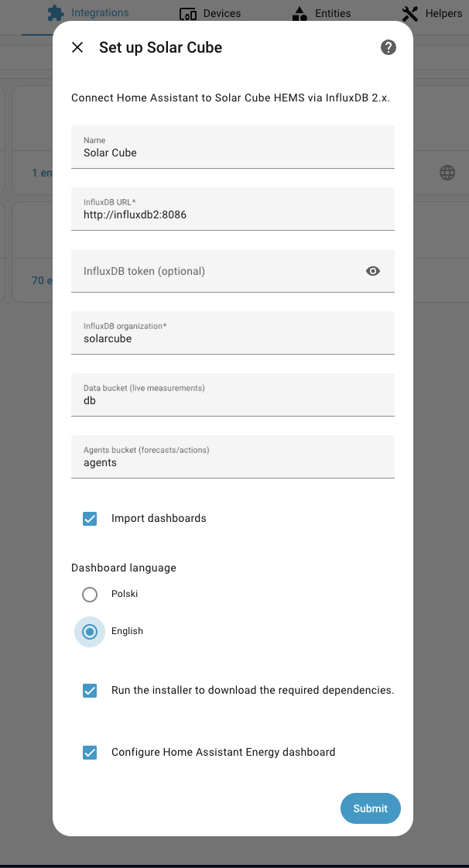This screenshot has height=868, width=469.
Task: Switch to the Devices tab
Action: pyautogui.click(x=211, y=14)
